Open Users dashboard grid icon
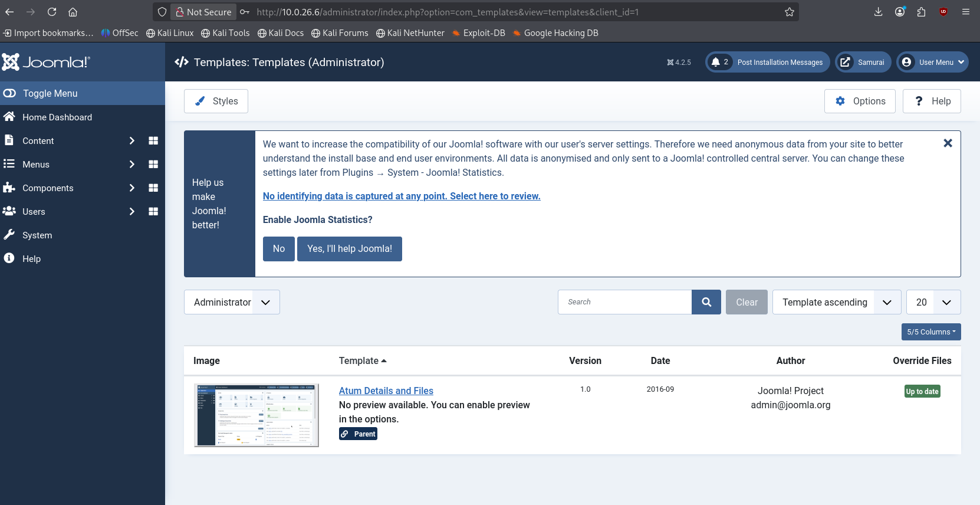980x505 pixels. coord(153,211)
